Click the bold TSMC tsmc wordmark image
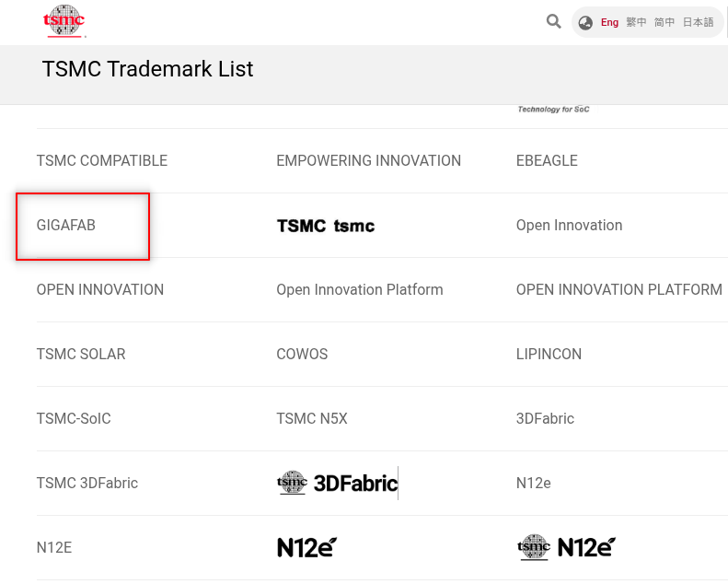Viewport: 728px width, 584px height. (326, 226)
